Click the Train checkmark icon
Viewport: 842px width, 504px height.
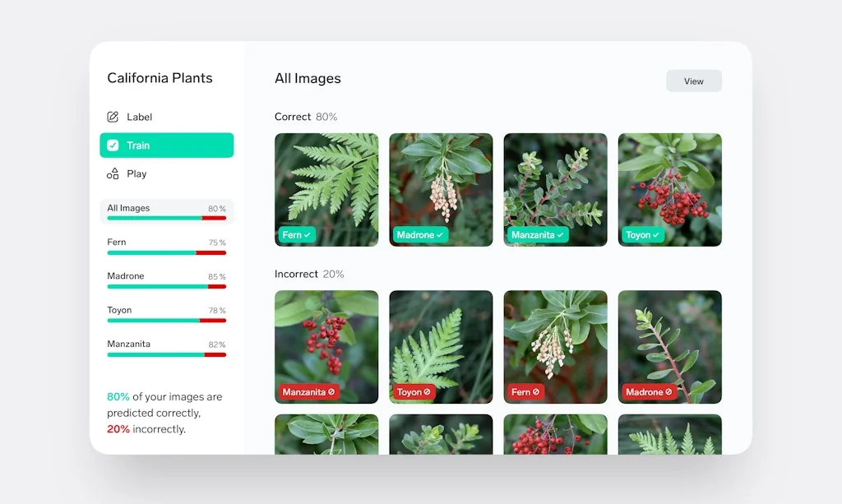[113, 146]
